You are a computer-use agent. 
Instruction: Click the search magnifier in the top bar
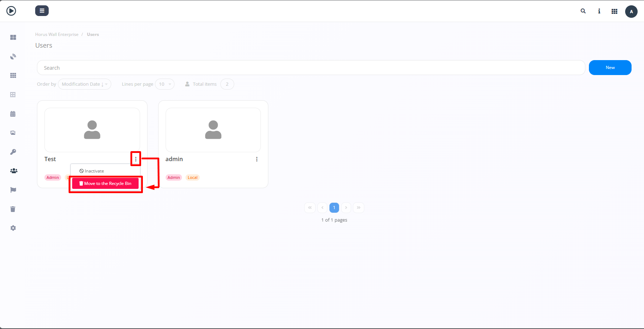click(583, 11)
